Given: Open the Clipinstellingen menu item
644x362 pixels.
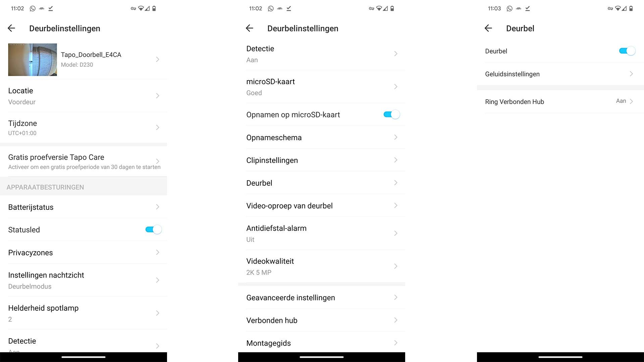Looking at the screenshot, I should tap(321, 160).
